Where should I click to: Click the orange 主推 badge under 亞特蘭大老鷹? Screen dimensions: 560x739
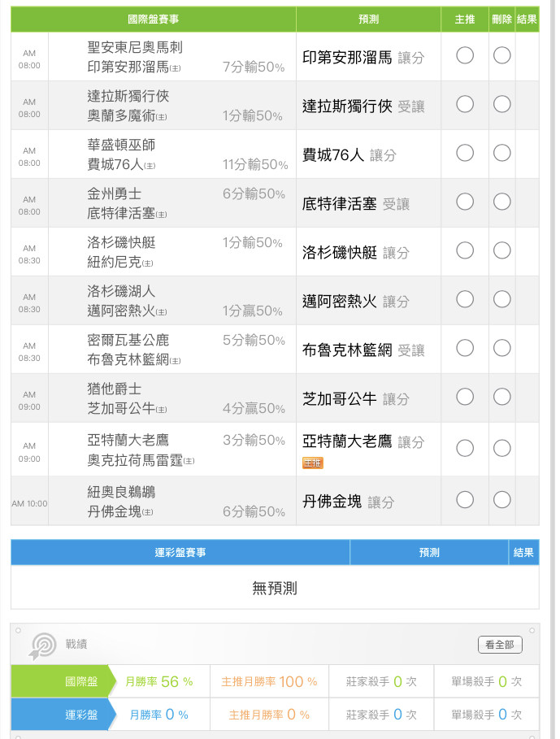pos(313,463)
